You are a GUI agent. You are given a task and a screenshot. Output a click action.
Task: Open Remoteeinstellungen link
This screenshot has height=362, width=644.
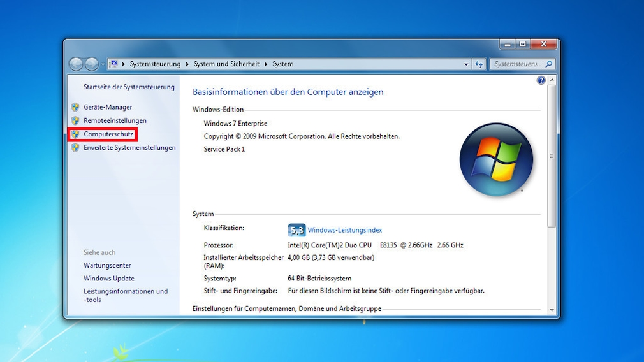115,120
